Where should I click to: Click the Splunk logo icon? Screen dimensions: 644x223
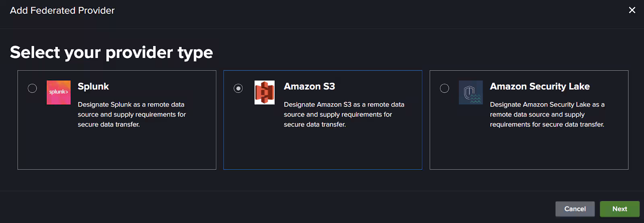[x=58, y=92]
